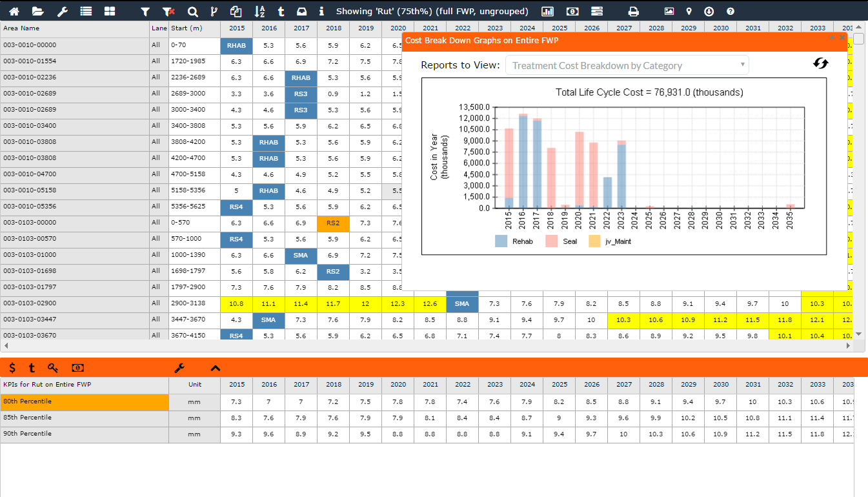Print using the printer icon
The image size is (868, 497).
click(634, 12)
